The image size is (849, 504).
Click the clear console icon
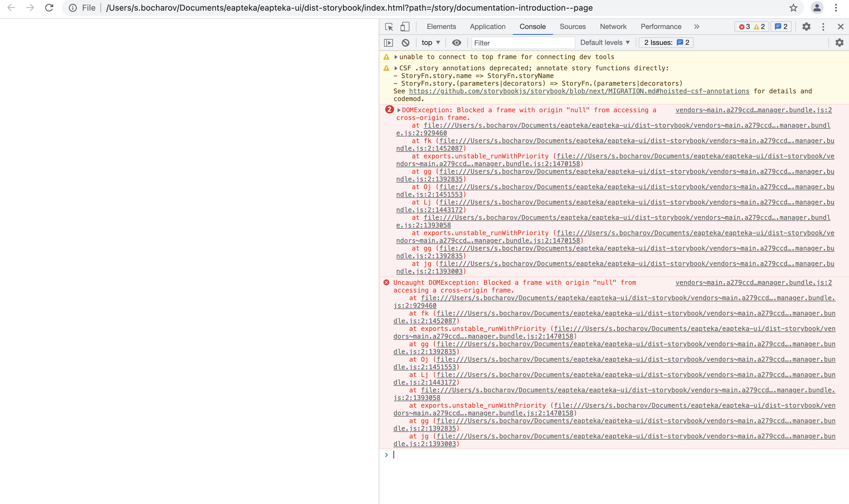tap(406, 43)
